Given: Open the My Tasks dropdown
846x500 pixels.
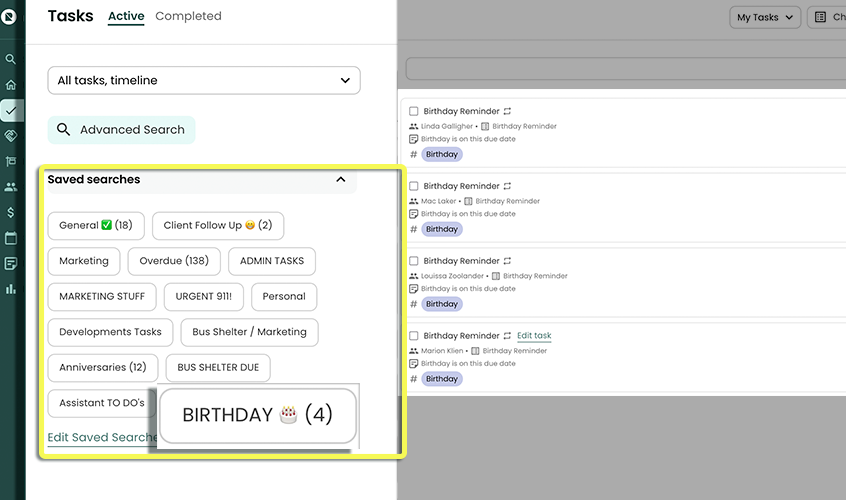Looking at the screenshot, I should point(765,17).
